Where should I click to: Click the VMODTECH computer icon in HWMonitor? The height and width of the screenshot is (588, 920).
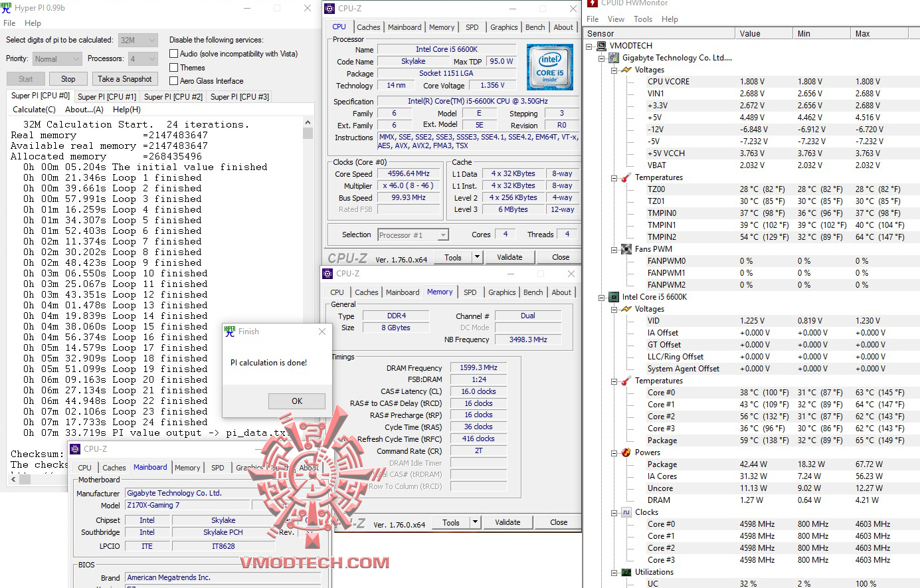coord(601,46)
